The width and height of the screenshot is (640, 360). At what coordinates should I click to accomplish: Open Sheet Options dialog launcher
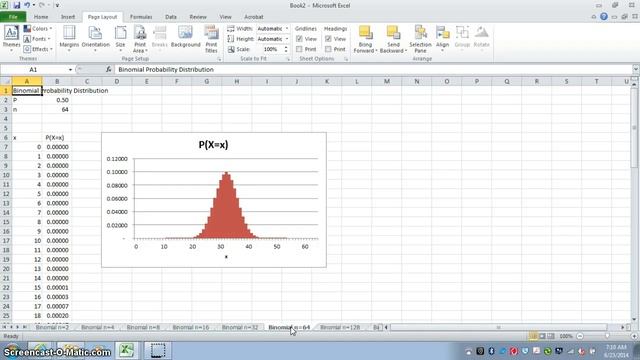[346, 59]
